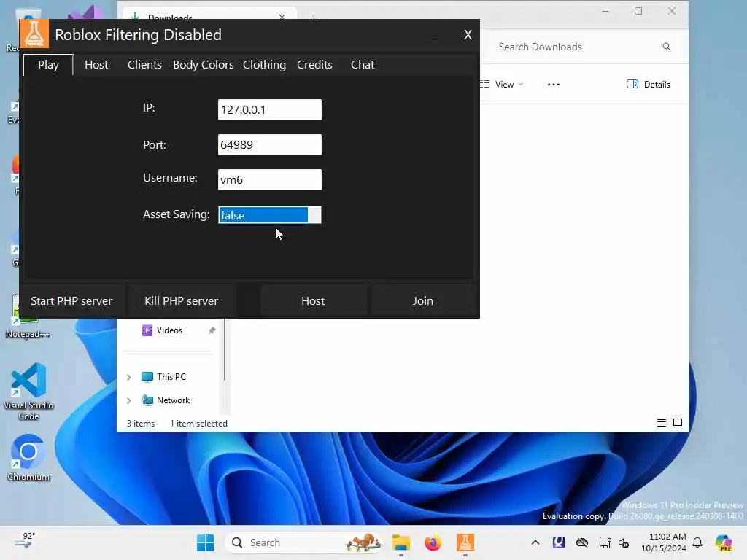This screenshot has width=747, height=560.
Task: Expand the Network tree node
Action: [128, 400]
